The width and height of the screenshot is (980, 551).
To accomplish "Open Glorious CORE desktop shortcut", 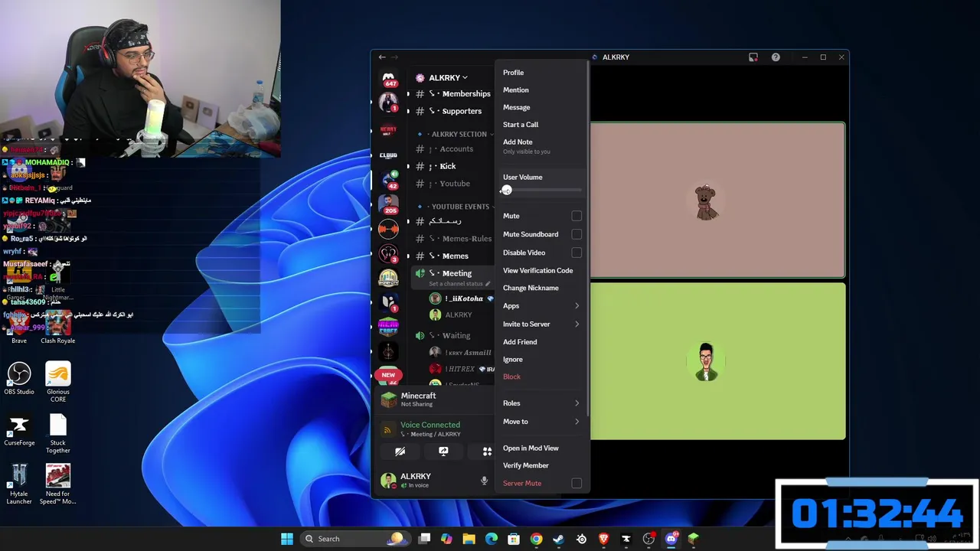I will 57,380.
